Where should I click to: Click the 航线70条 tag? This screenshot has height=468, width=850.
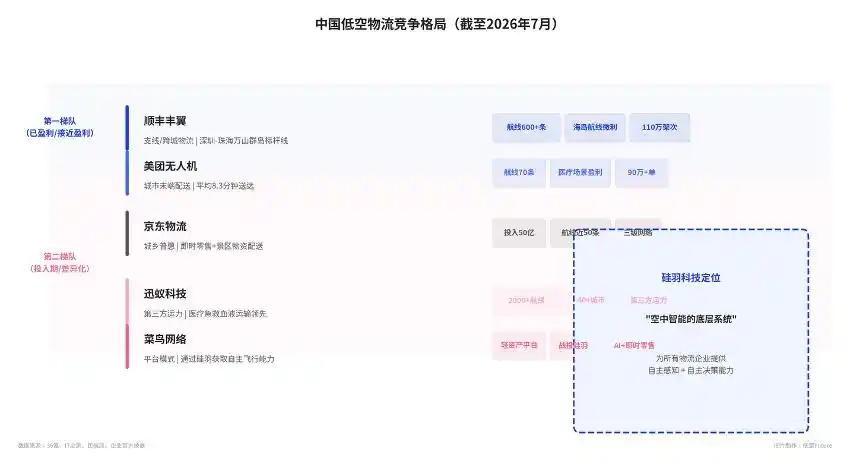click(x=519, y=172)
